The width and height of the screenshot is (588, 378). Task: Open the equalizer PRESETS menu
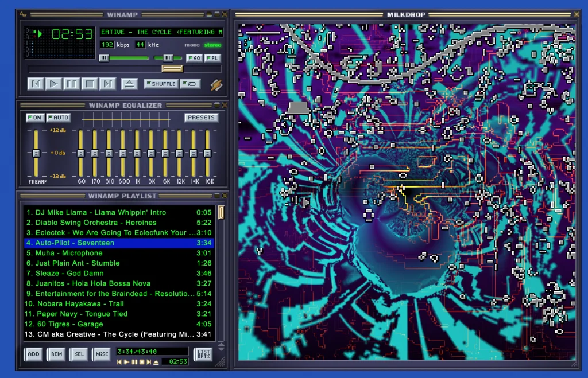[202, 118]
